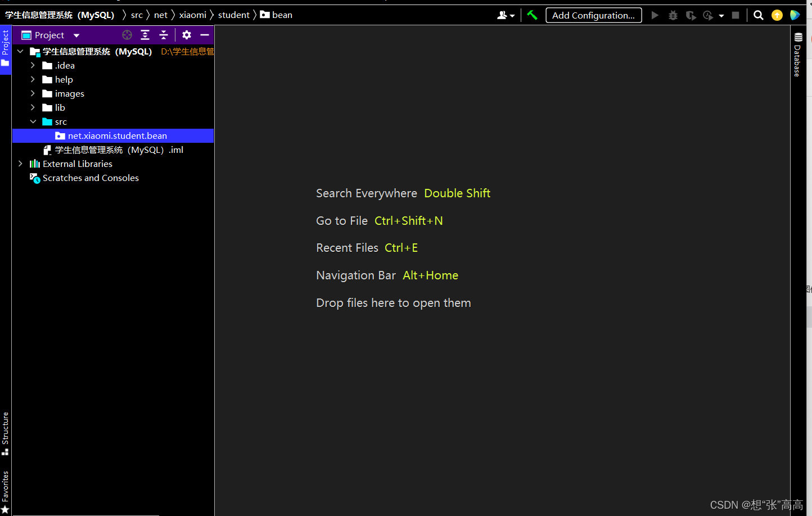Open the Structure tool window tab
Image resolution: width=812 pixels, height=516 pixels.
coord(5,433)
